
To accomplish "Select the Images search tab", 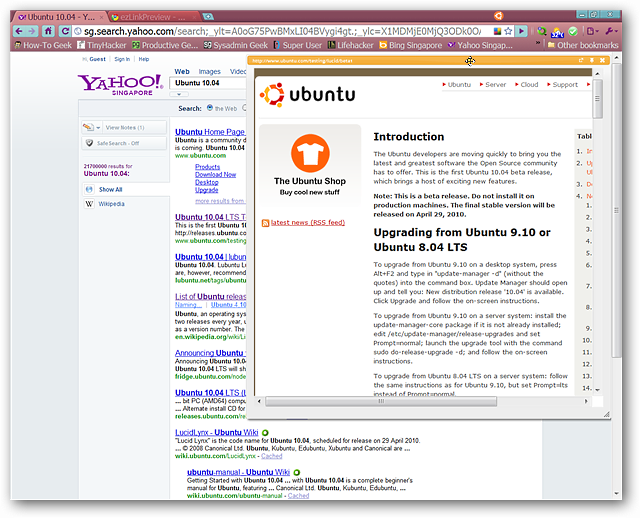I will coord(209,72).
